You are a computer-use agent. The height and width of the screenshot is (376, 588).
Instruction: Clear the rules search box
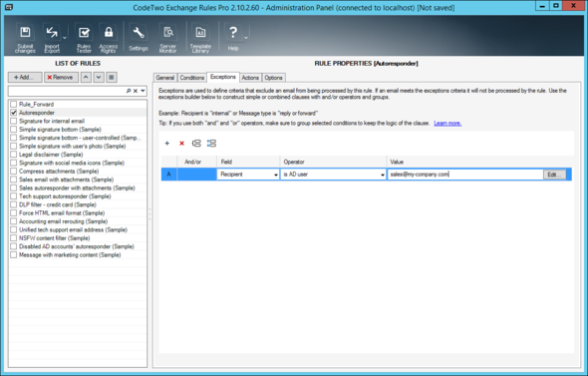[136, 91]
